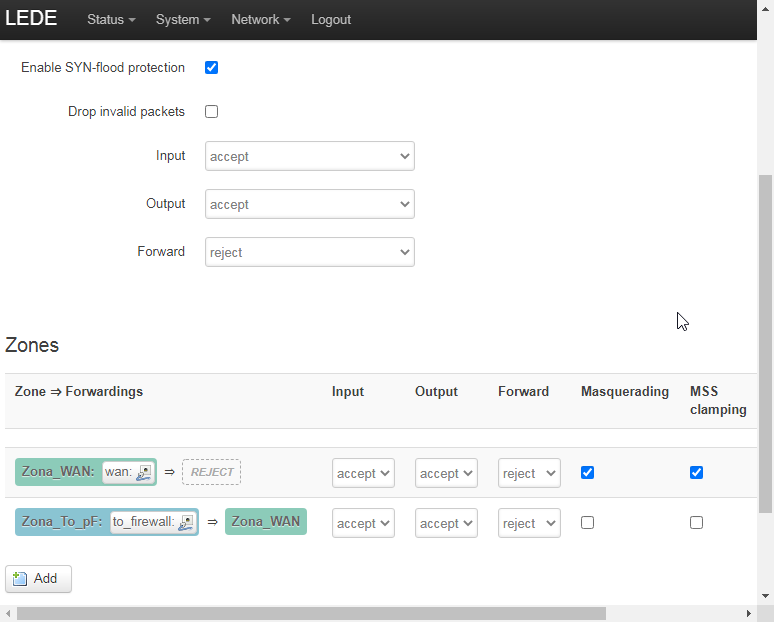Click the MSS clamping column header
774x622 pixels.
tap(718, 400)
